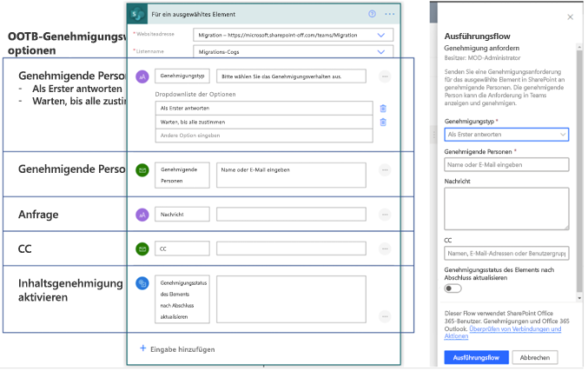Click empty description field next to Nachricht

(x=291, y=215)
